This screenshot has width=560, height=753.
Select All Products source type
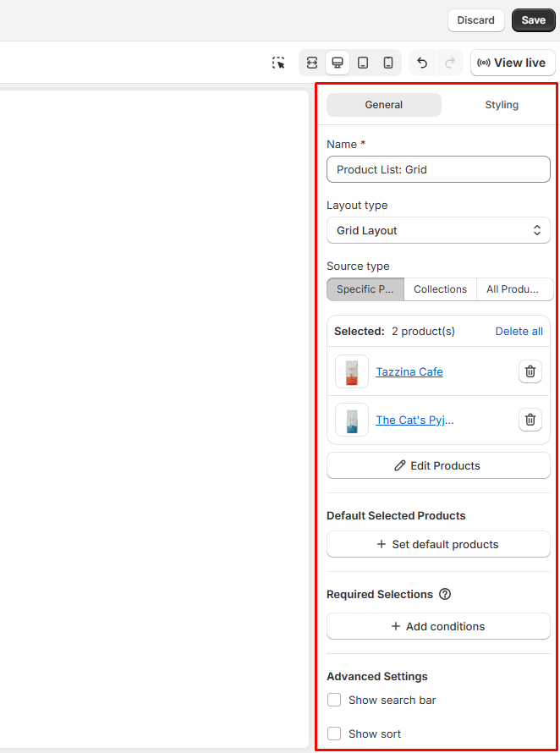pyautogui.click(x=513, y=289)
